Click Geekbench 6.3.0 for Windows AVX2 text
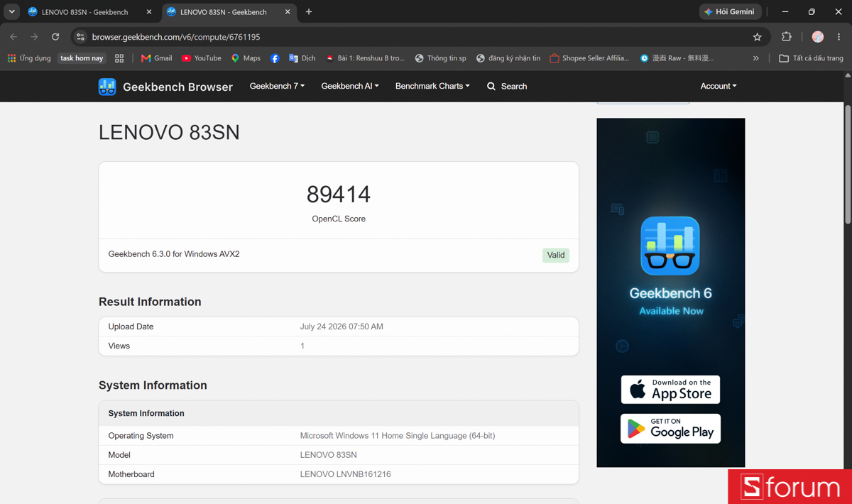852x504 pixels. (x=174, y=254)
